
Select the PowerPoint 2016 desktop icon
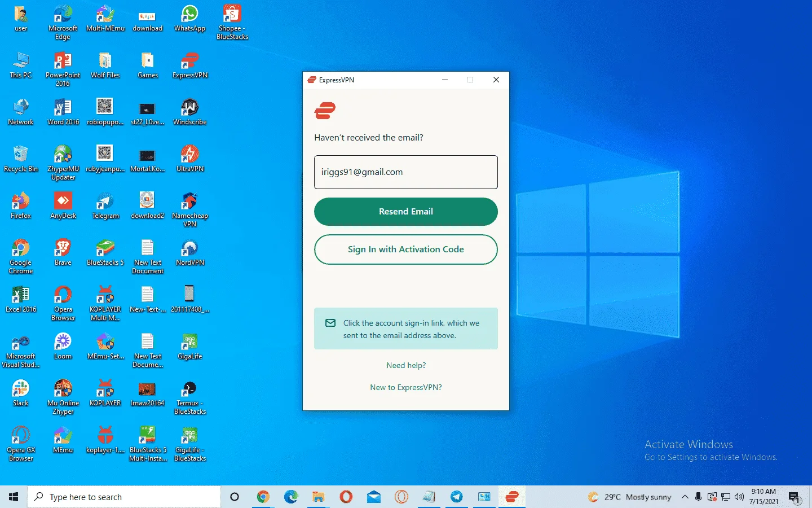click(x=63, y=69)
